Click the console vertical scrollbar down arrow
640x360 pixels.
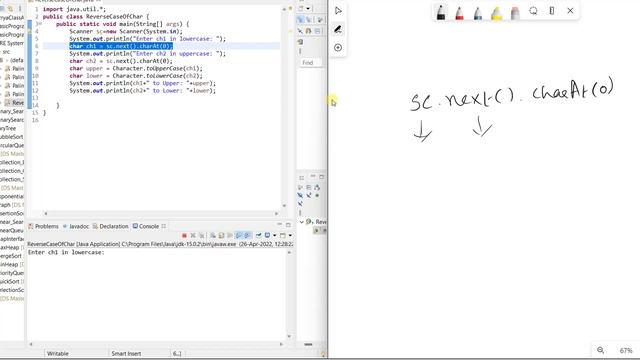click(289, 337)
